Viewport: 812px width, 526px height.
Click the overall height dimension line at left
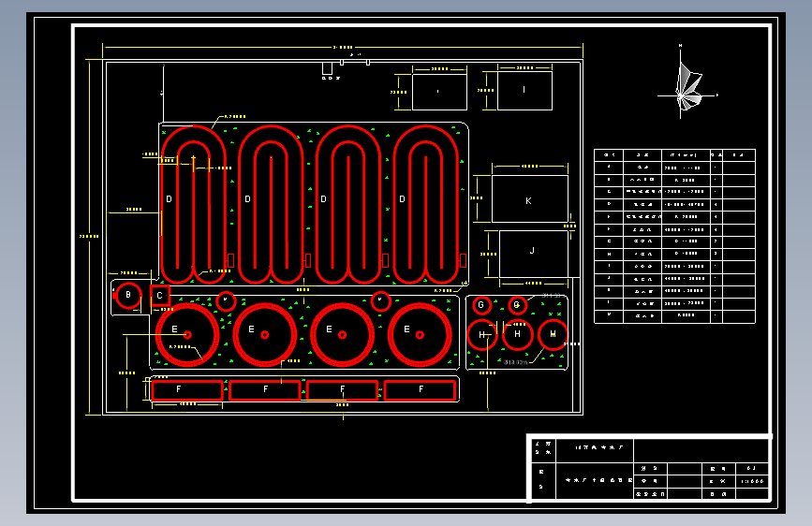tap(89, 237)
